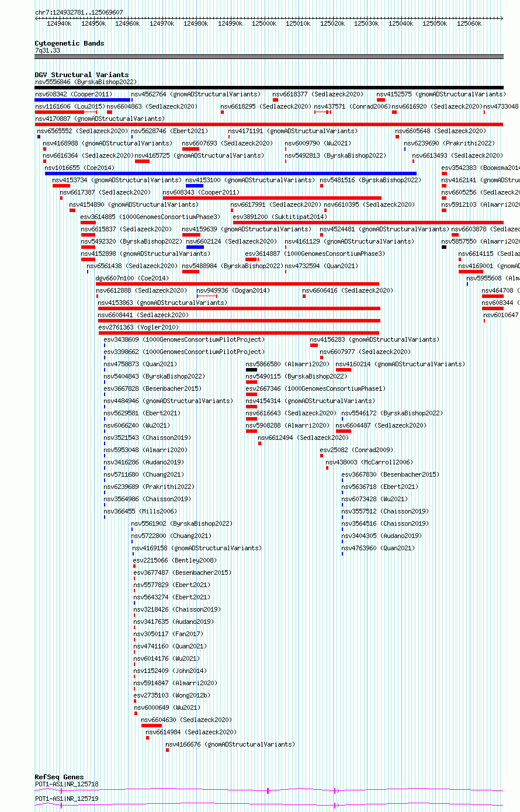The height and width of the screenshot is (812, 520).
Task: Select esv3542383 (Boomsma2014) label
Action: 480,168
